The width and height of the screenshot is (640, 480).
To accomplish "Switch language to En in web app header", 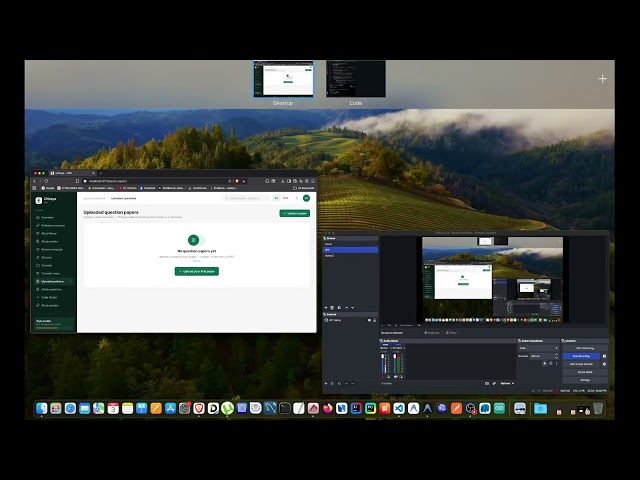I will pyautogui.click(x=276, y=198).
